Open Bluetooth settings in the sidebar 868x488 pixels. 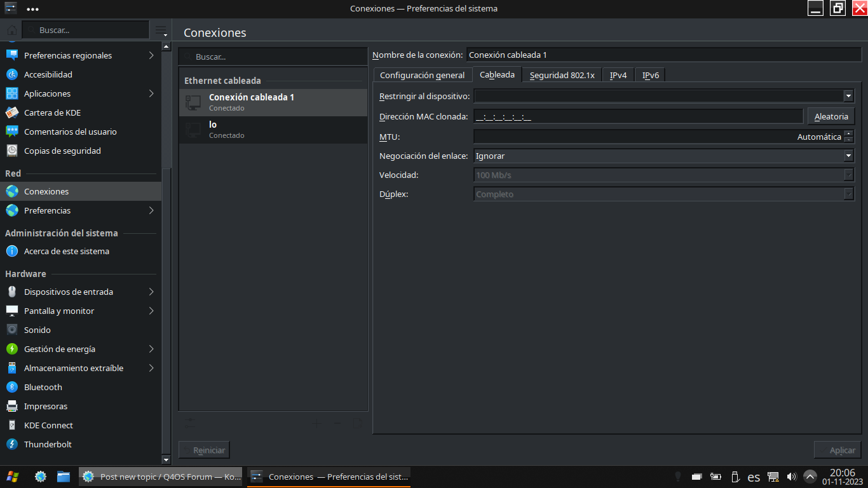[x=43, y=387]
